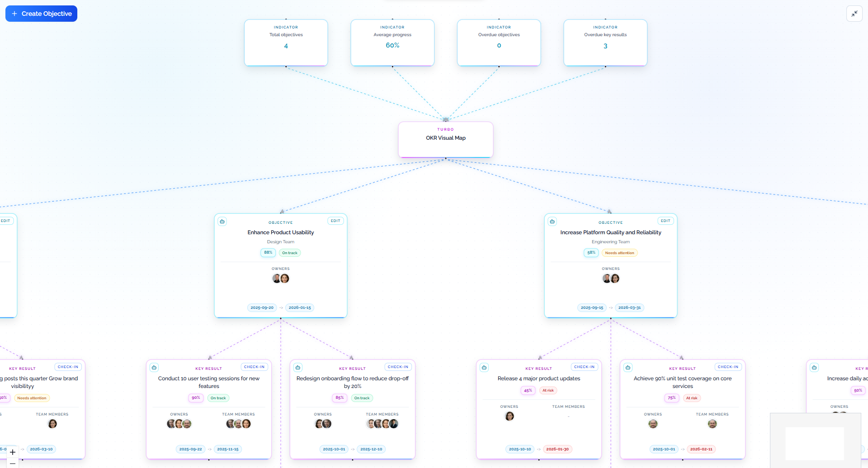Edit the Enhance Product Usability objective

[335, 221]
